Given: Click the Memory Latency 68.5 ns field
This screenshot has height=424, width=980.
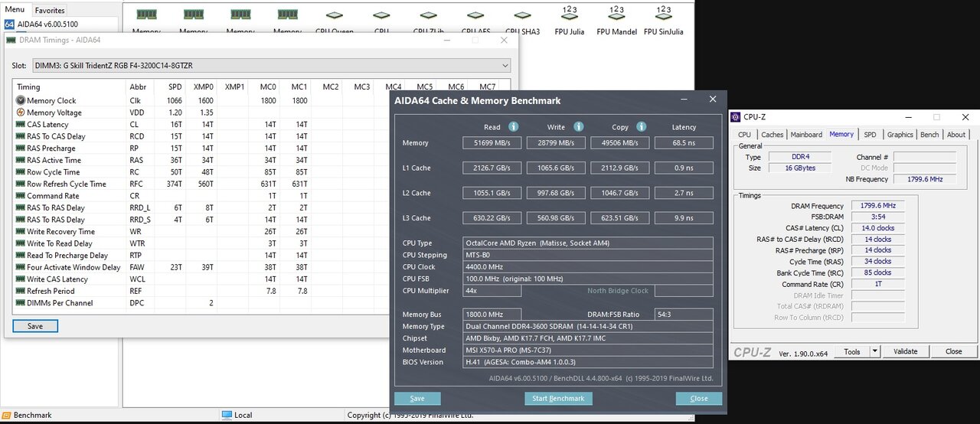Looking at the screenshot, I should click(684, 143).
